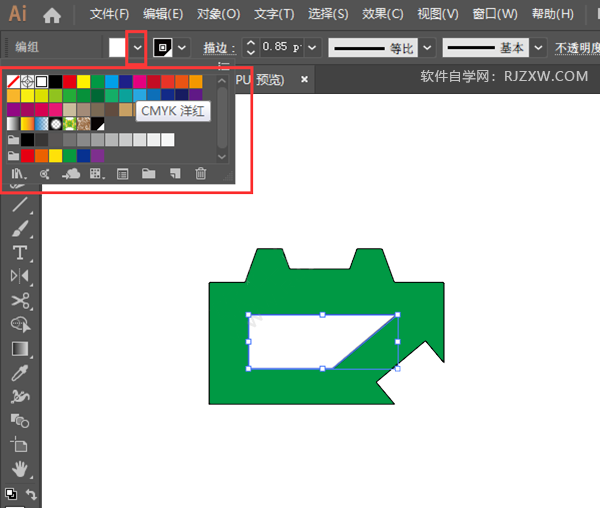Choose the CMYK red swatch
Screen dimensions: 600x508
70,81
